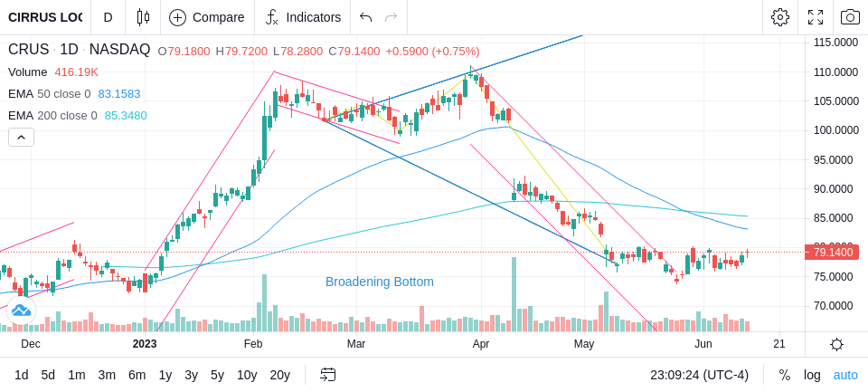
Task: Open the Indicators menu
Action: tap(303, 17)
